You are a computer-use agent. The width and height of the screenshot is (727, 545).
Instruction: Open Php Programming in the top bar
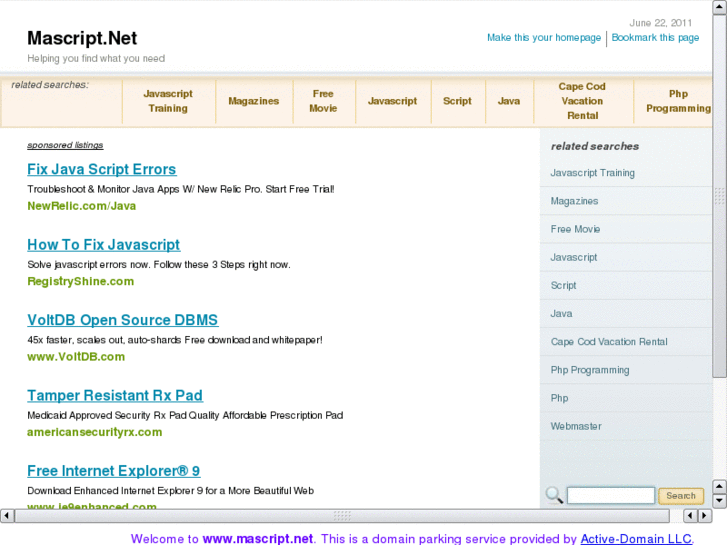point(678,101)
